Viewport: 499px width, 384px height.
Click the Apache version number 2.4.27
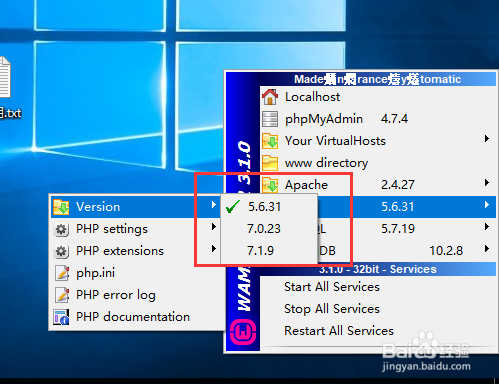(x=398, y=185)
